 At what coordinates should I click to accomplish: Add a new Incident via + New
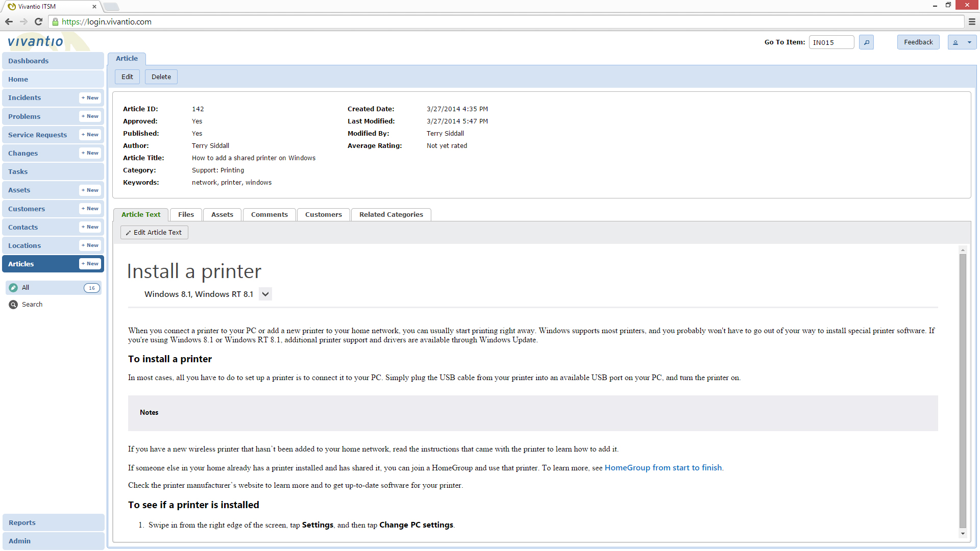pyautogui.click(x=90, y=98)
